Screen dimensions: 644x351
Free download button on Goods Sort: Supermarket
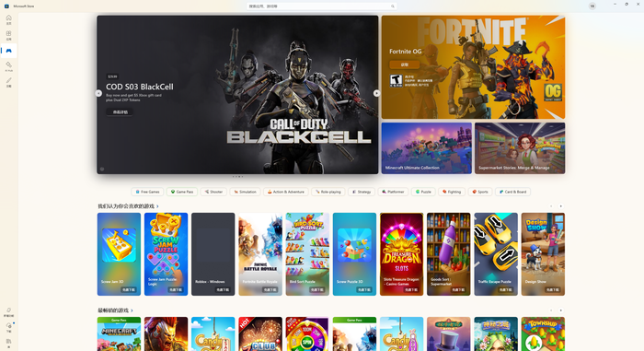coord(458,289)
